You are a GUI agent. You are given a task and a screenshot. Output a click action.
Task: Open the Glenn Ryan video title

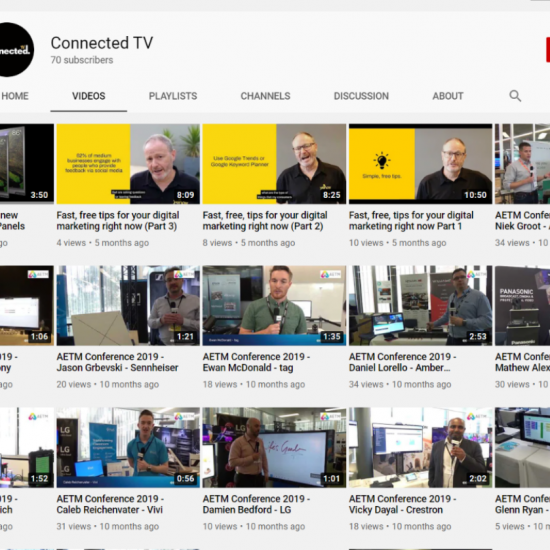(x=522, y=504)
